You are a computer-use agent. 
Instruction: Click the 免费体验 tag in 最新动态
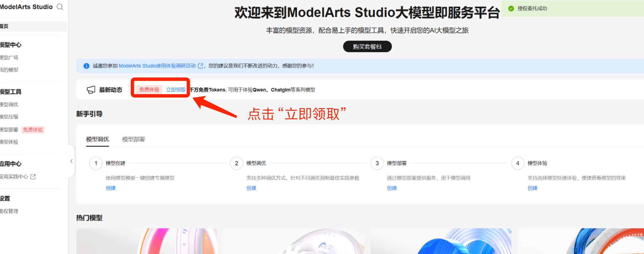pos(149,90)
